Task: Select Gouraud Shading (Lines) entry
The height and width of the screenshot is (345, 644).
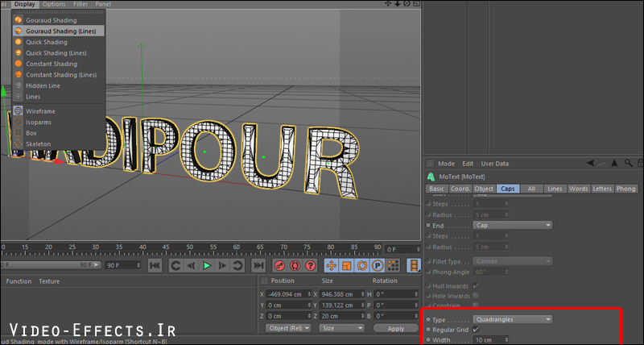Action: 58,31
